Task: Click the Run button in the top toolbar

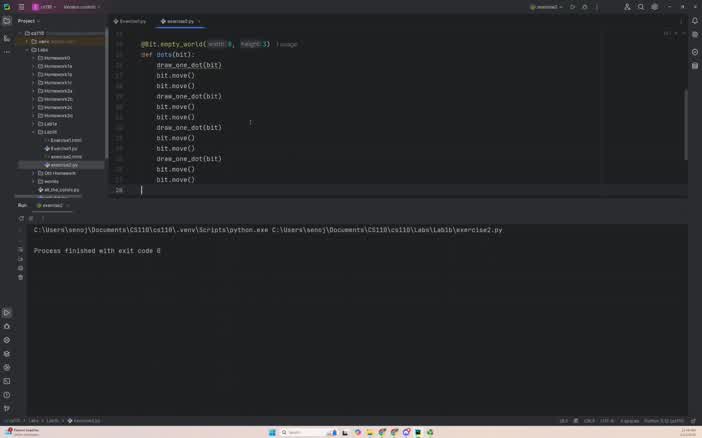Action: pyautogui.click(x=572, y=7)
